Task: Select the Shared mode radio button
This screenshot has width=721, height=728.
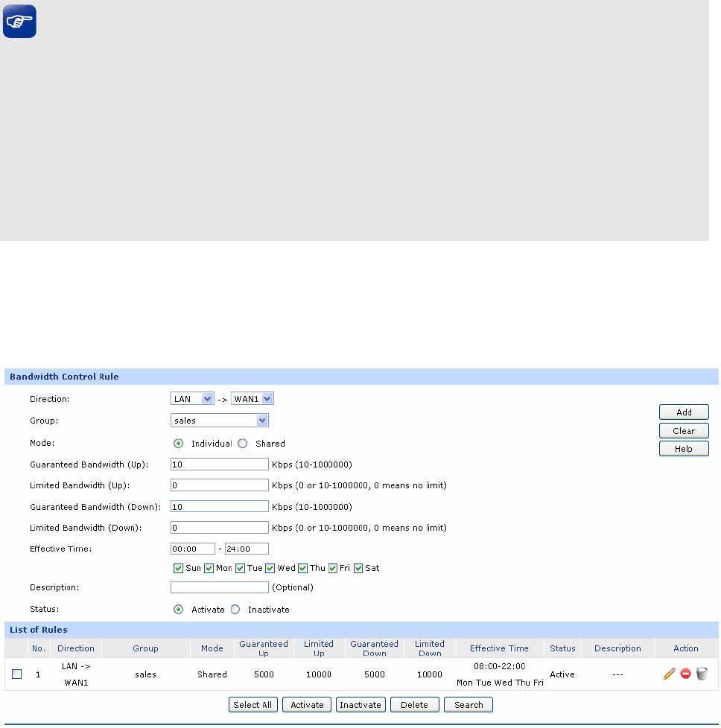Action: tap(242, 444)
